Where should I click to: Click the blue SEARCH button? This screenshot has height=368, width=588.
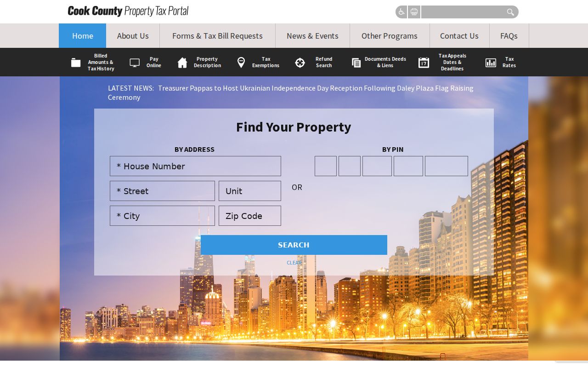[294, 245]
